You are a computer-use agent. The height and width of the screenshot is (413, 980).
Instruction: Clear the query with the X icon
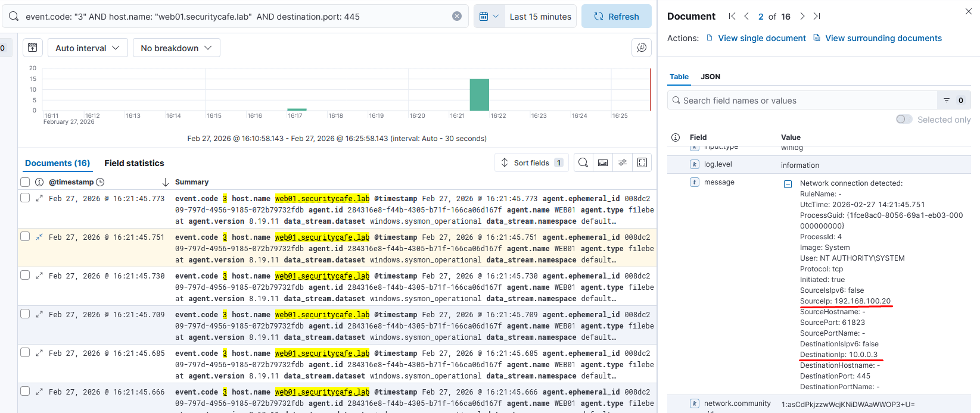[457, 16]
